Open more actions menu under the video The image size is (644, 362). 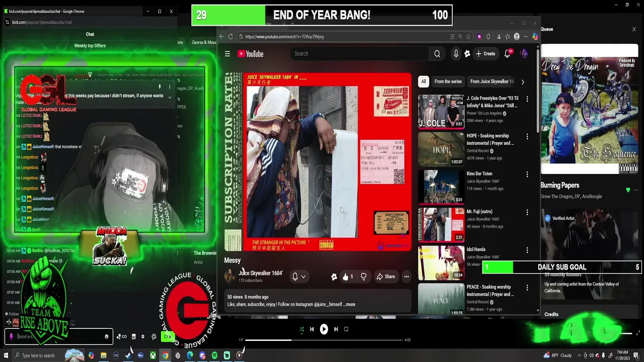(407, 277)
